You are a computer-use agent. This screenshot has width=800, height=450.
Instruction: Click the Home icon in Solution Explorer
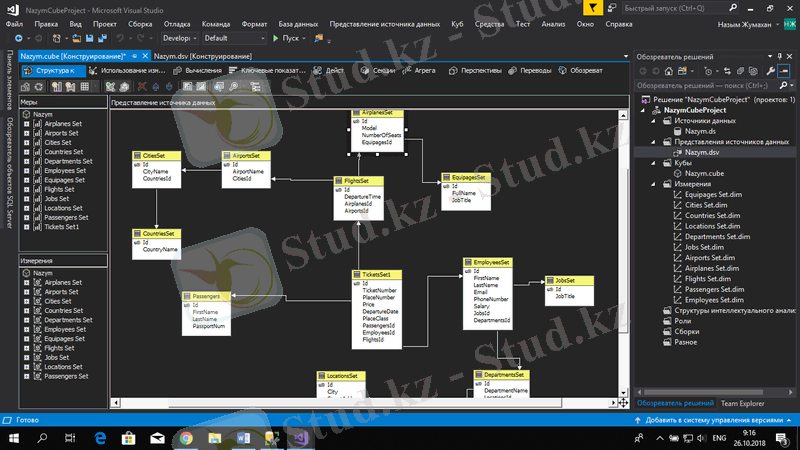pyautogui.click(x=668, y=71)
